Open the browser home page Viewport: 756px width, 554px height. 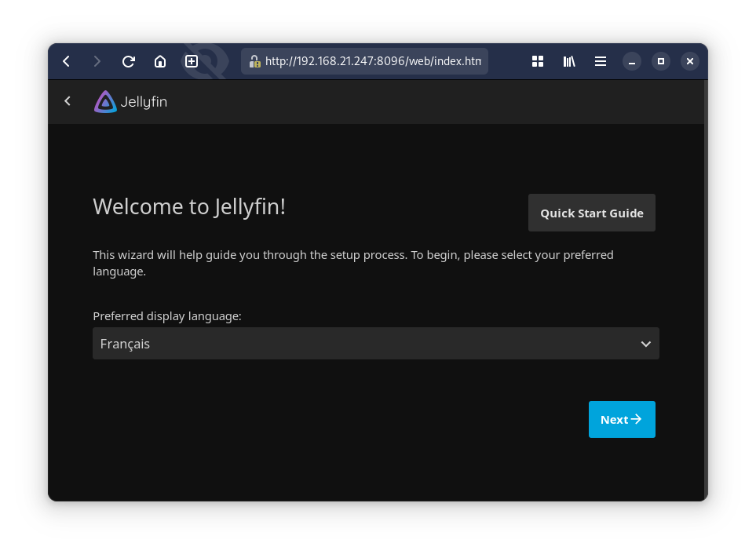tap(160, 61)
